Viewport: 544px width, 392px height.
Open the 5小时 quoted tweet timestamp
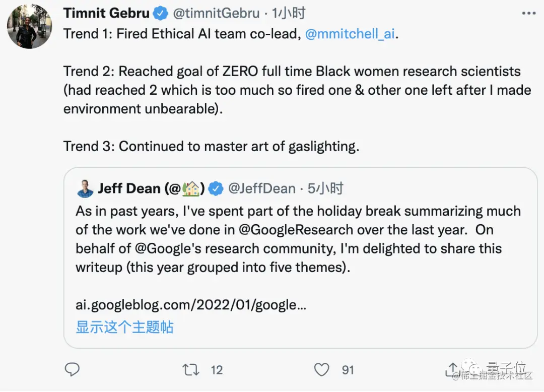(325, 189)
